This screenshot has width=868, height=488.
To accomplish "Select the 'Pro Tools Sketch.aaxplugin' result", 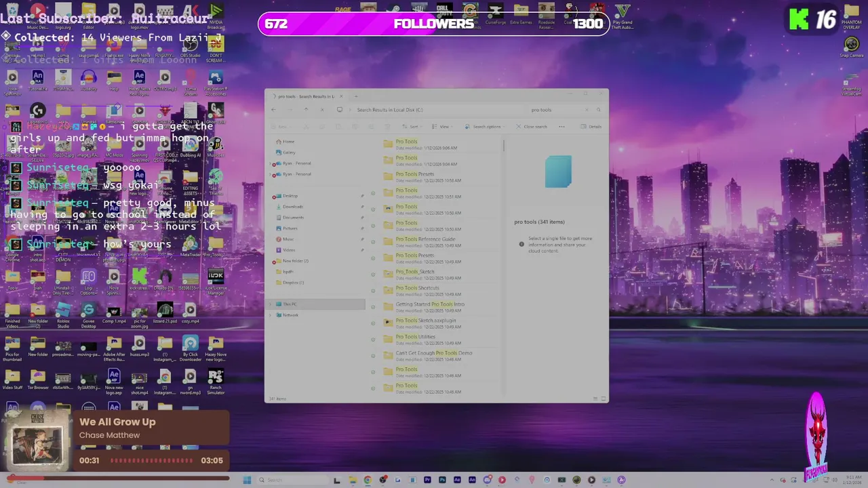I will (x=441, y=323).
